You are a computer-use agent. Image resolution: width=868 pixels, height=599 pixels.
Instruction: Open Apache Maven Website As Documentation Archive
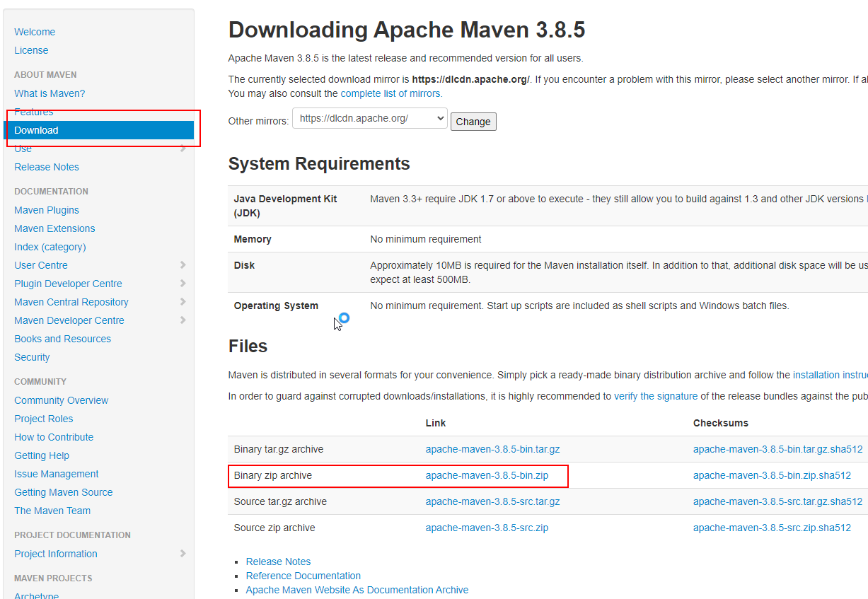(x=357, y=590)
